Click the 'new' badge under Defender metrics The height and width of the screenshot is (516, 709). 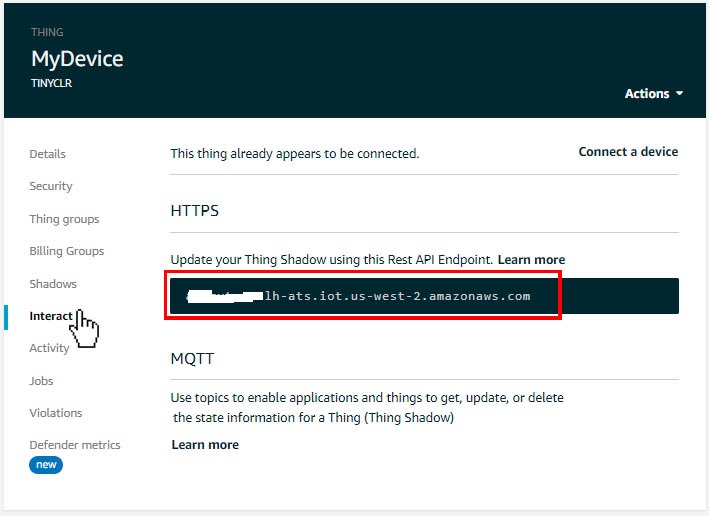(x=46, y=465)
